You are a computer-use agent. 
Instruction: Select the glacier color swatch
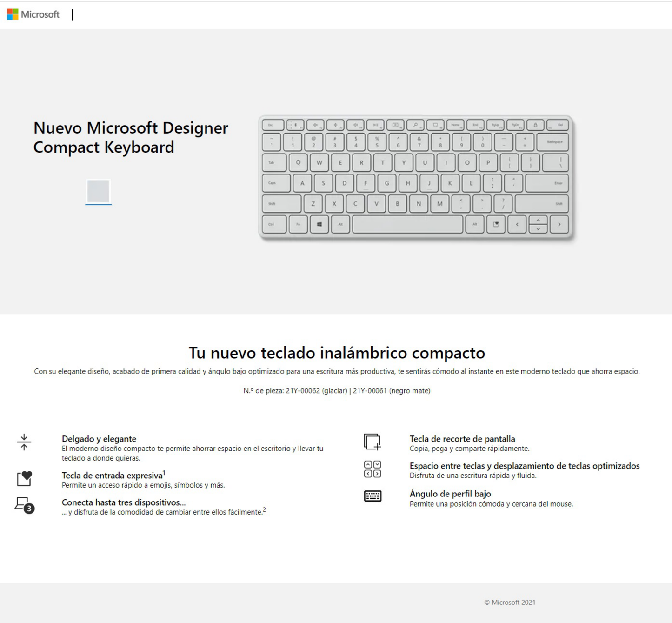click(98, 191)
